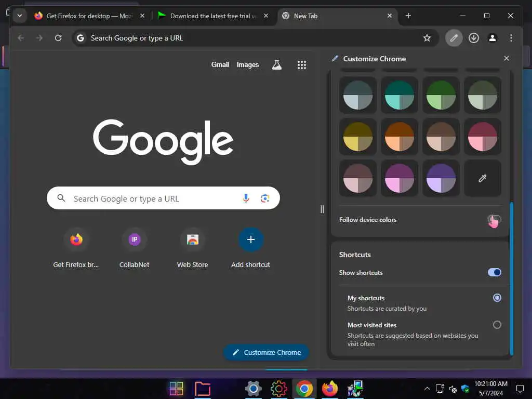Turn off the Show shortcuts toggle
Viewport: 532px width, 399px height.
pyautogui.click(x=495, y=272)
